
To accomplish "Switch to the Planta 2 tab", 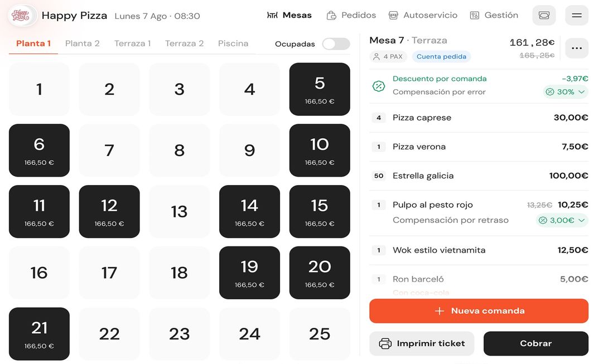I will [x=82, y=43].
